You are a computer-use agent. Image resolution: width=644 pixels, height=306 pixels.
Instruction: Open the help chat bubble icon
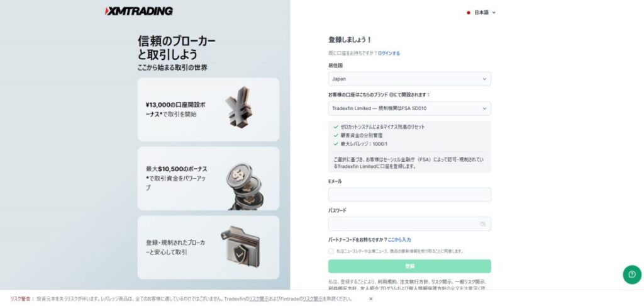(632, 275)
